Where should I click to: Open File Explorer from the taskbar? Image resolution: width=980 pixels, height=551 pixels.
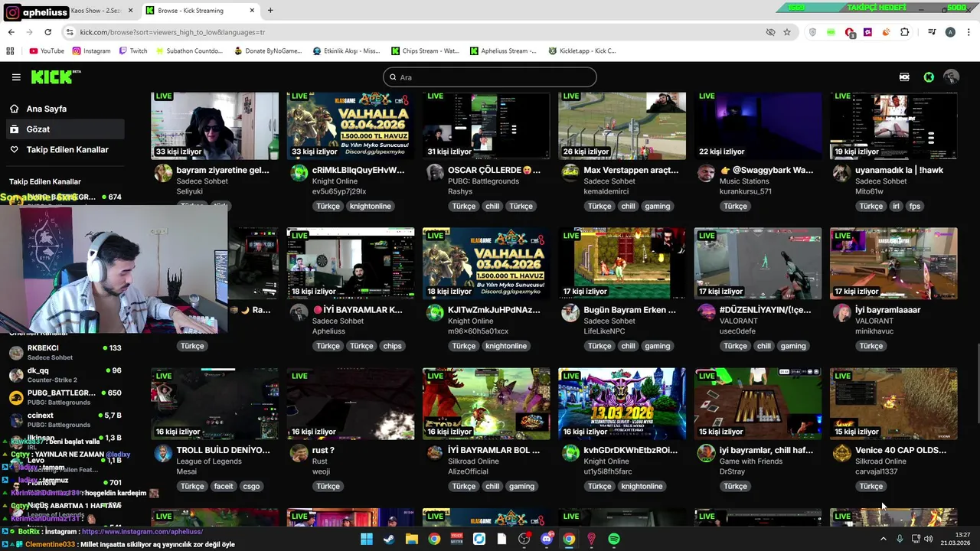pos(412,539)
